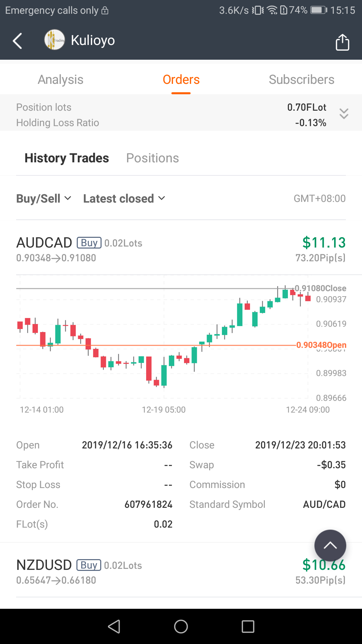Image resolution: width=362 pixels, height=644 pixels.
Task: Tap the back arrow in header
Action: click(x=17, y=41)
